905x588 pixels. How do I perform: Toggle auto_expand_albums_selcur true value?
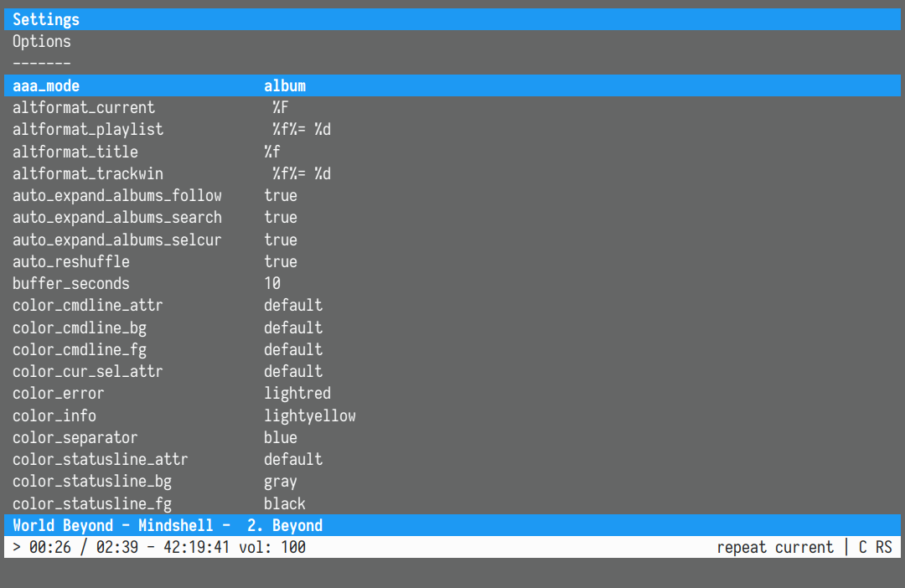280,240
